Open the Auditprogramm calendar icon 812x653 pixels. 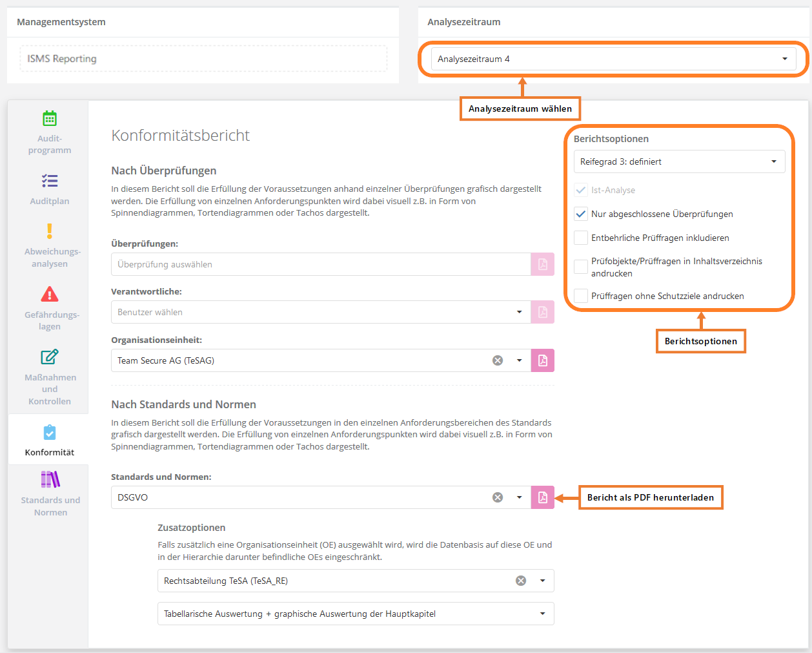click(x=50, y=119)
